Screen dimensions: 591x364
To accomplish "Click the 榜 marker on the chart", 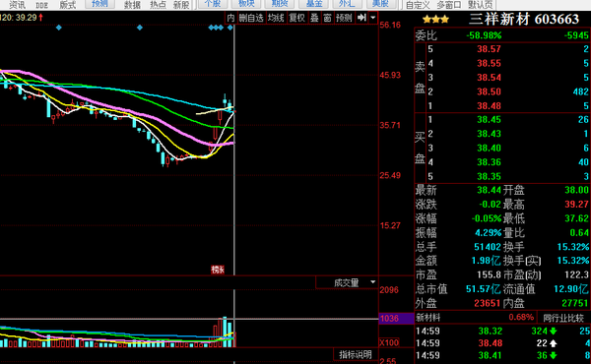I will 218,270.
